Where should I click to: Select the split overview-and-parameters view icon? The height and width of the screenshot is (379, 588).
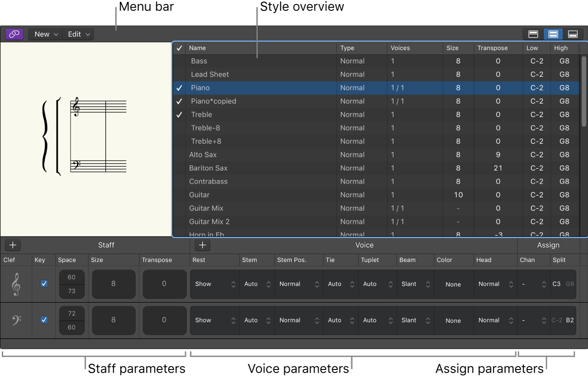[553, 34]
